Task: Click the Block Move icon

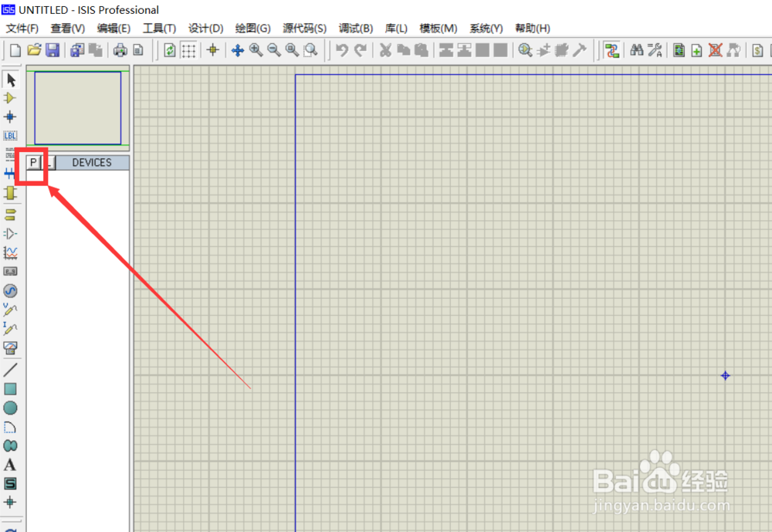Action: (x=464, y=50)
